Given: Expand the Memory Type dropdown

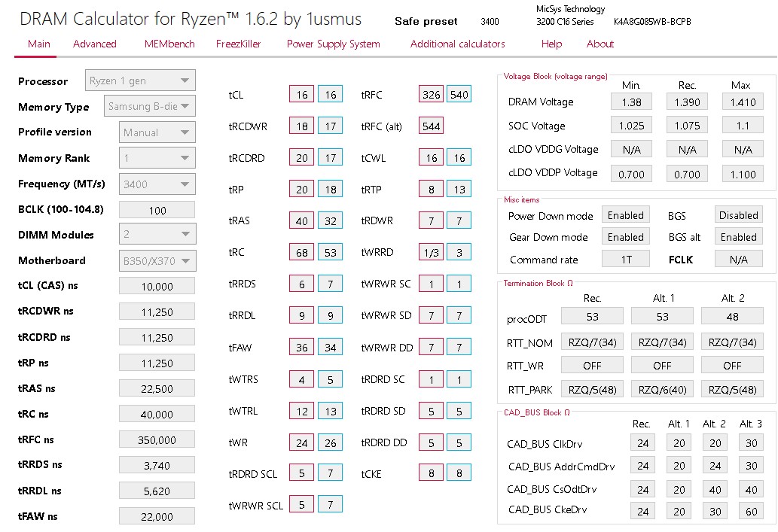Looking at the screenshot, I should pos(150,106).
